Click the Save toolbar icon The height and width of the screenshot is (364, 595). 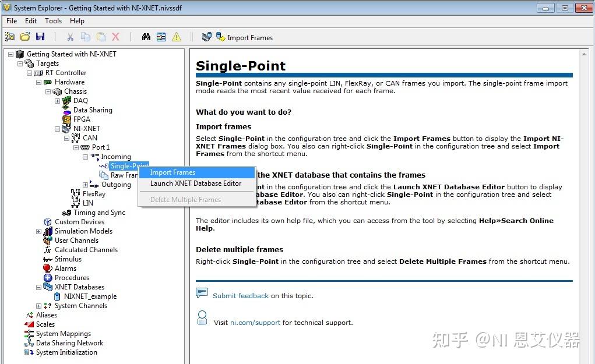coord(40,36)
